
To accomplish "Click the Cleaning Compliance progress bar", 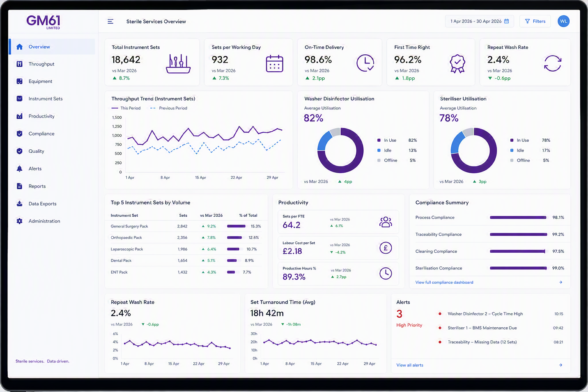I will tap(518, 251).
